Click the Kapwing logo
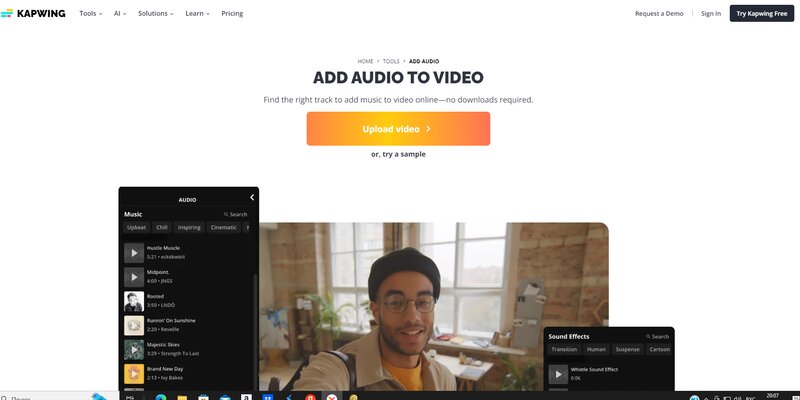 (x=33, y=13)
